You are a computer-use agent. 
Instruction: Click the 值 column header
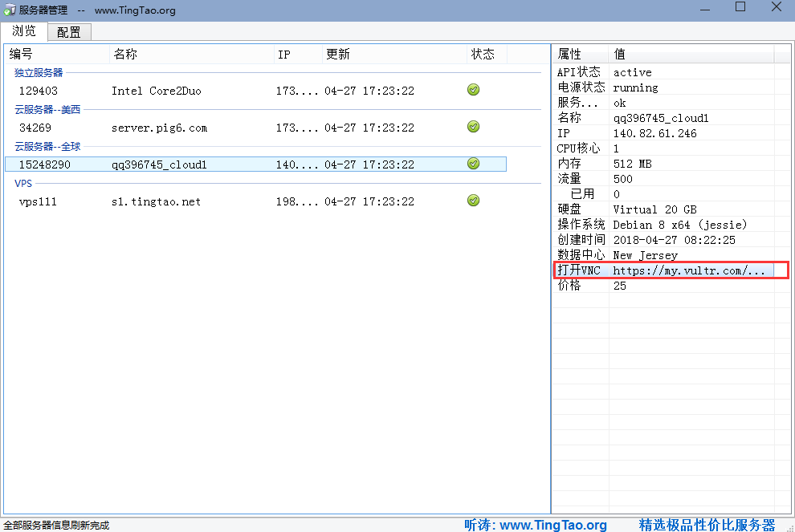(691, 55)
